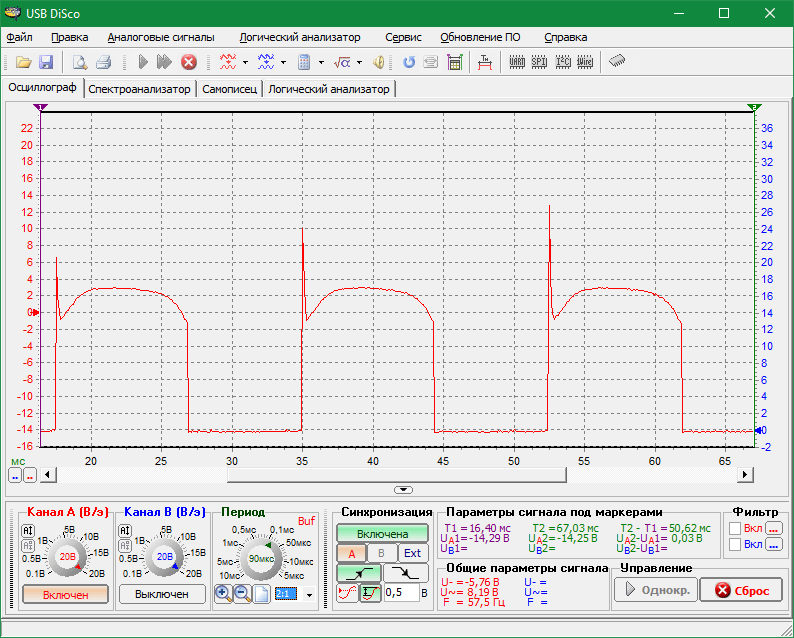Screen dimensions: 794x638
Task: Open the 'Аналоговые сигналы' menu
Action: click(160, 37)
